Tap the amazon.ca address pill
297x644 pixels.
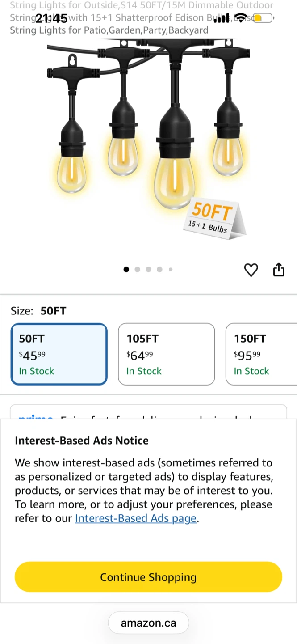[x=148, y=623]
